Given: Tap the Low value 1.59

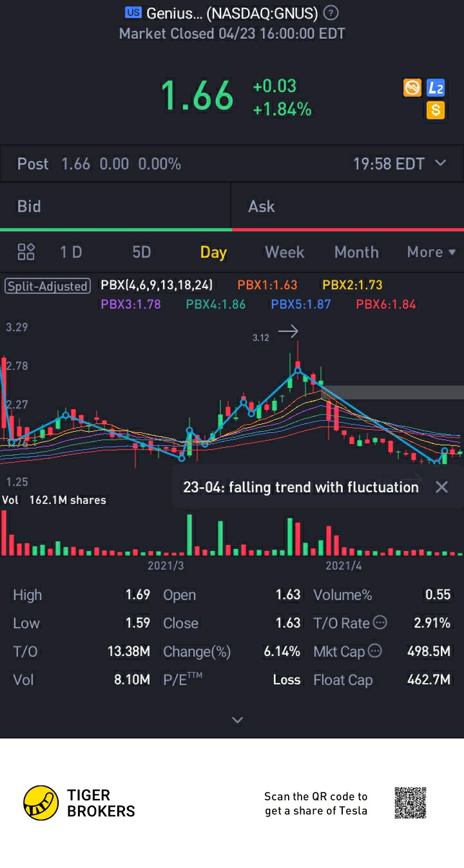Looking at the screenshot, I should coord(138,622).
